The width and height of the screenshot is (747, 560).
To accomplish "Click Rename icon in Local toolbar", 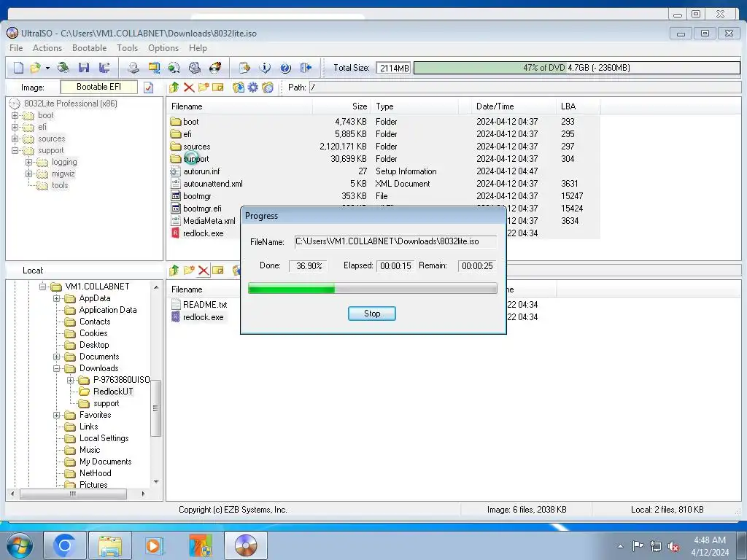I will tap(218, 271).
